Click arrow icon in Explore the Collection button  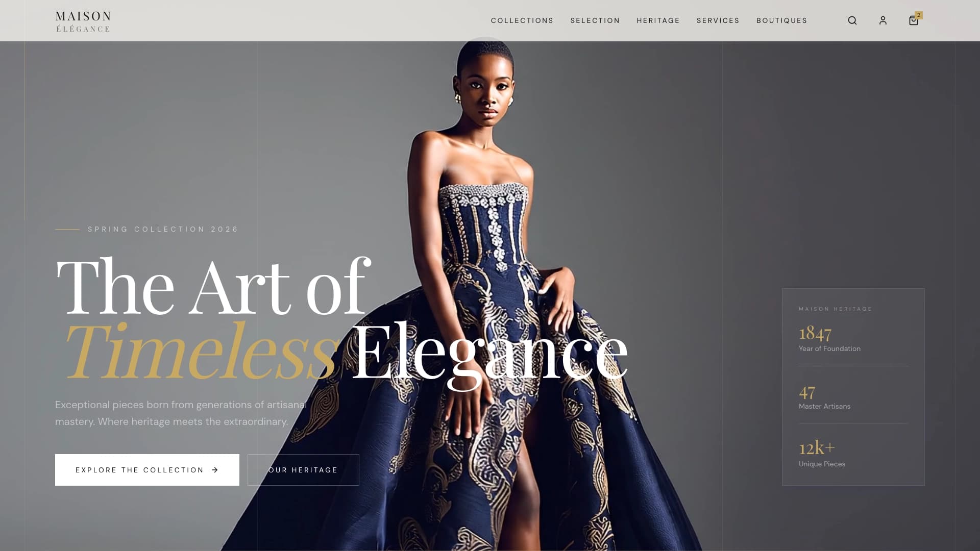215,470
